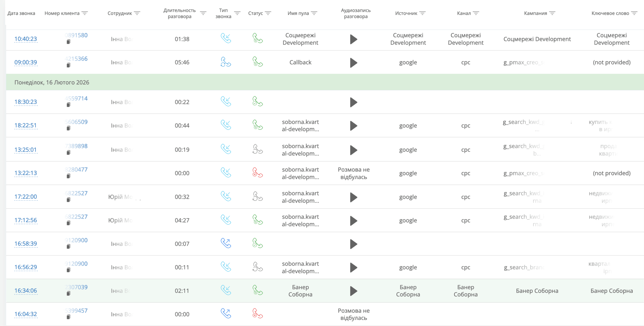Click grey status icon in 13:25:01 row
The width and height of the screenshot is (644, 326).
tap(257, 149)
